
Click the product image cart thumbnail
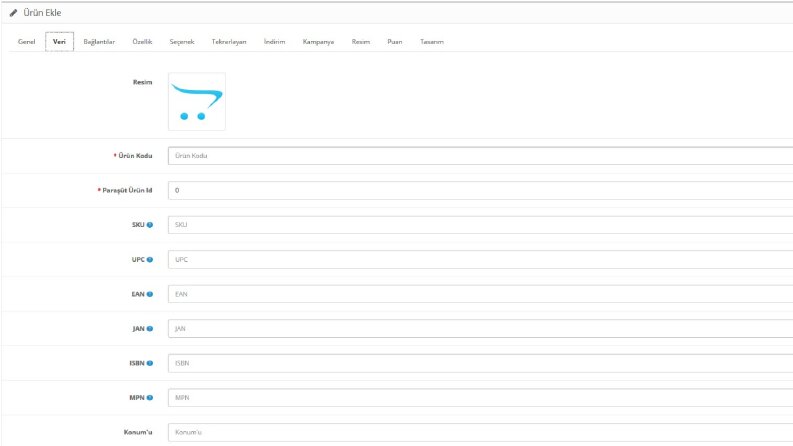pos(197,102)
